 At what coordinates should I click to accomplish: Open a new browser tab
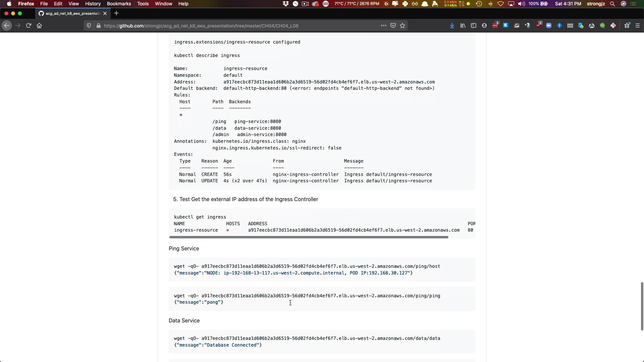[x=116, y=13]
